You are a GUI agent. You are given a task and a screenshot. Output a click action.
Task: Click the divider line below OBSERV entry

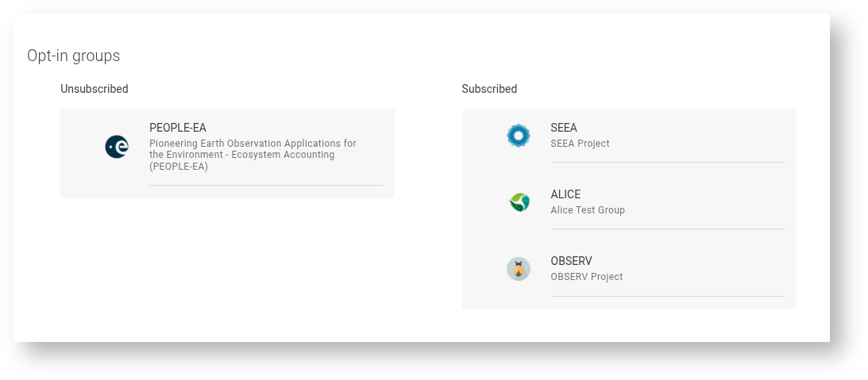pyautogui.click(x=667, y=296)
